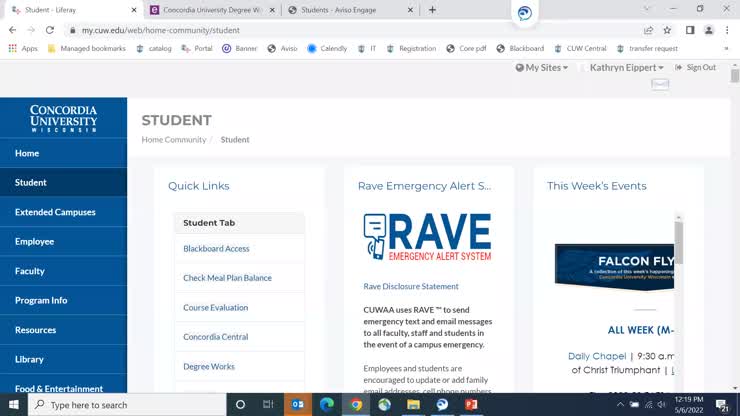Viewport: 740px width, 416px height.
Task: Open tab search dropdown arrow
Action: coord(647,9)
